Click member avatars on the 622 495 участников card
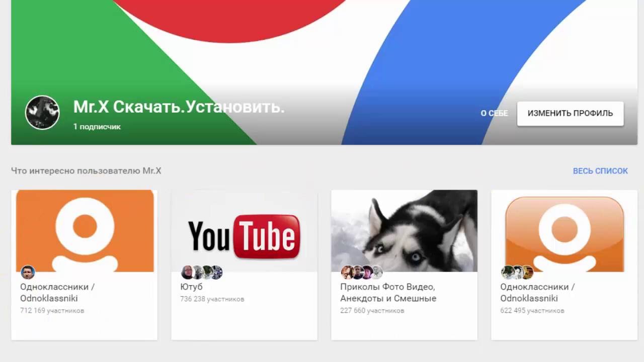 [x=517, y=273]
